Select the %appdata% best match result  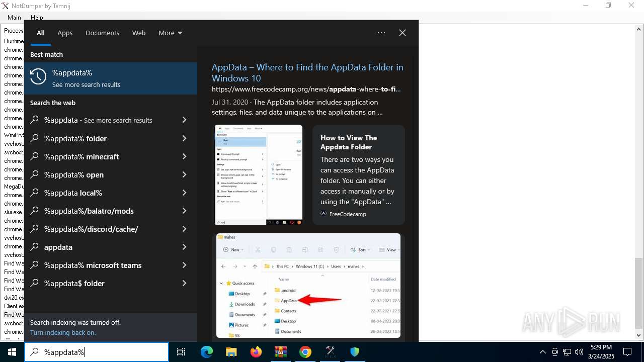111,78
